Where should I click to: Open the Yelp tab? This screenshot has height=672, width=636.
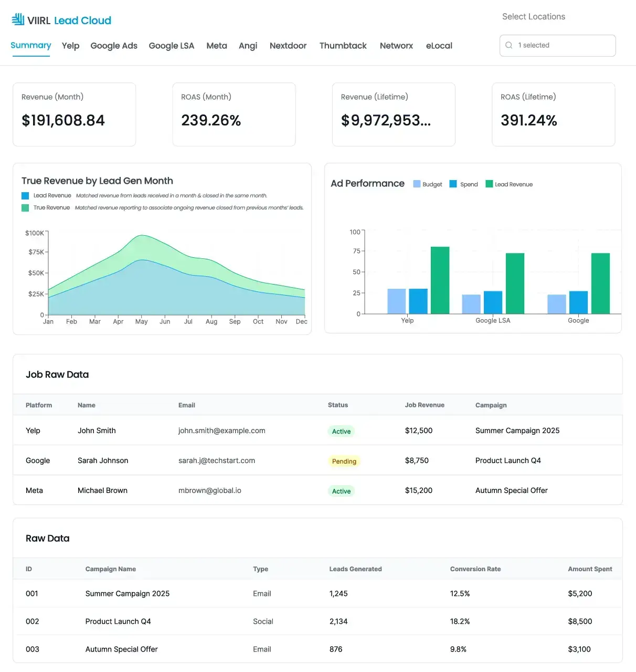[70, 46]
